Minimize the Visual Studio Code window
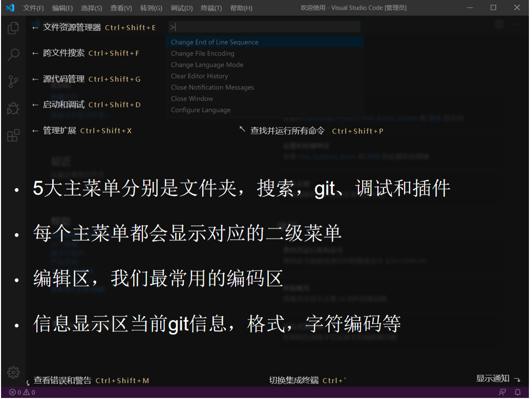Image resolution: width=532 pixels, height=399 pixels. (470, 8)
